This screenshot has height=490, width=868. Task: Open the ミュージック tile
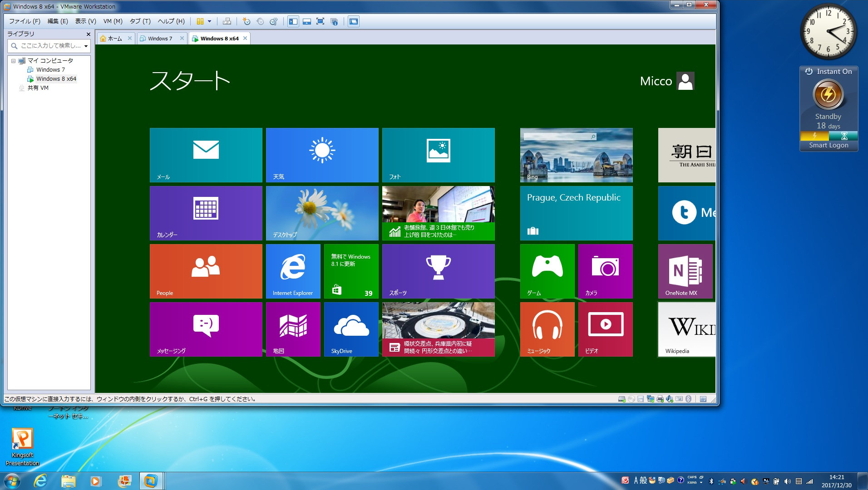tap(547, 329)
